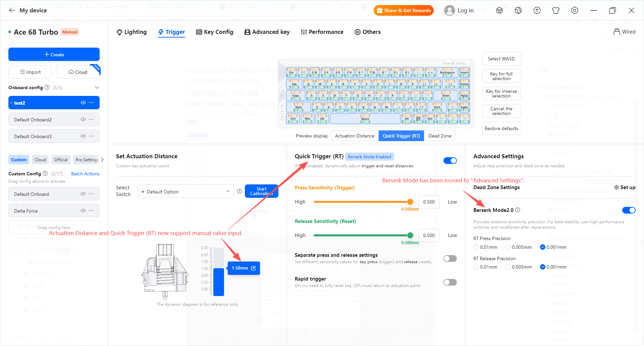Image resolution: width=644 pixels, height=346 pixels.
Task: Switch to Official config tab
Action: pos(61,160)
